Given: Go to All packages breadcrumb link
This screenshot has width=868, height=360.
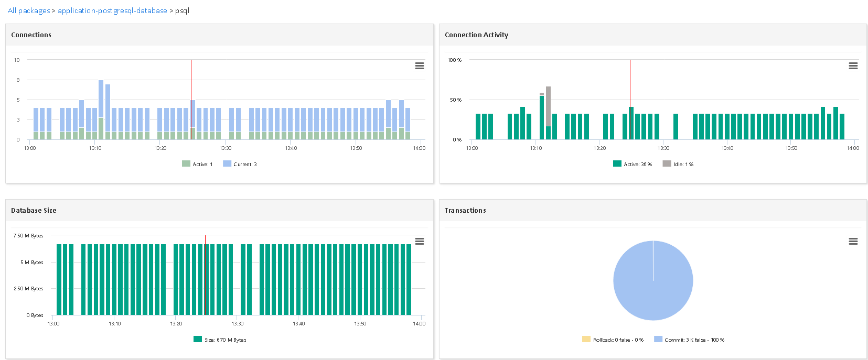Looking at the screenshot, I should click(x=29, y=10).
